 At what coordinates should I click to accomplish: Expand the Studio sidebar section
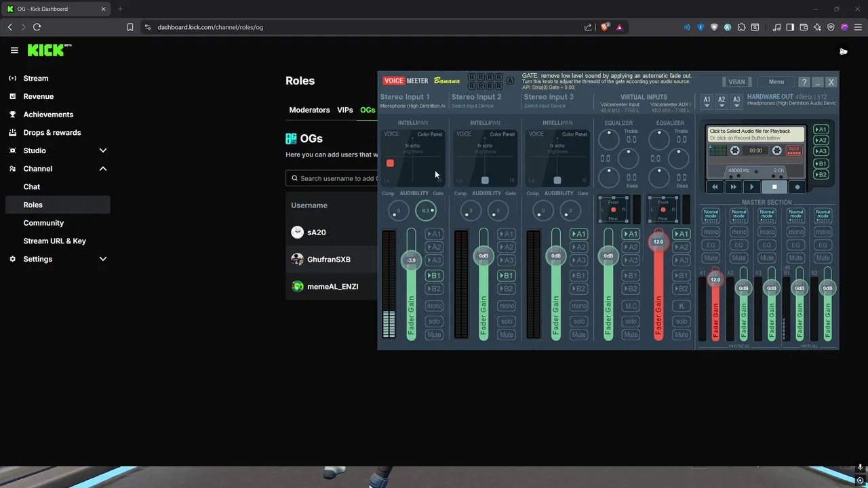coord(103,150)
